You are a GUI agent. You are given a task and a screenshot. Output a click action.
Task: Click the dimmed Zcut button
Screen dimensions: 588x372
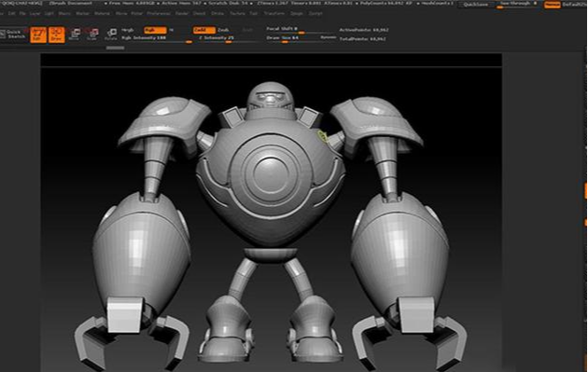tap(247, 30)
